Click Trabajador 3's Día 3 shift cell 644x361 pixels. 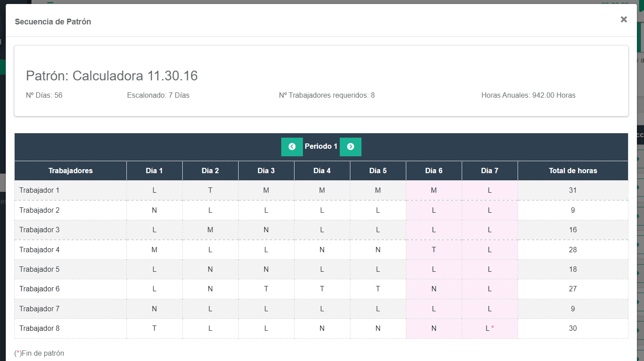coord(266,230)
